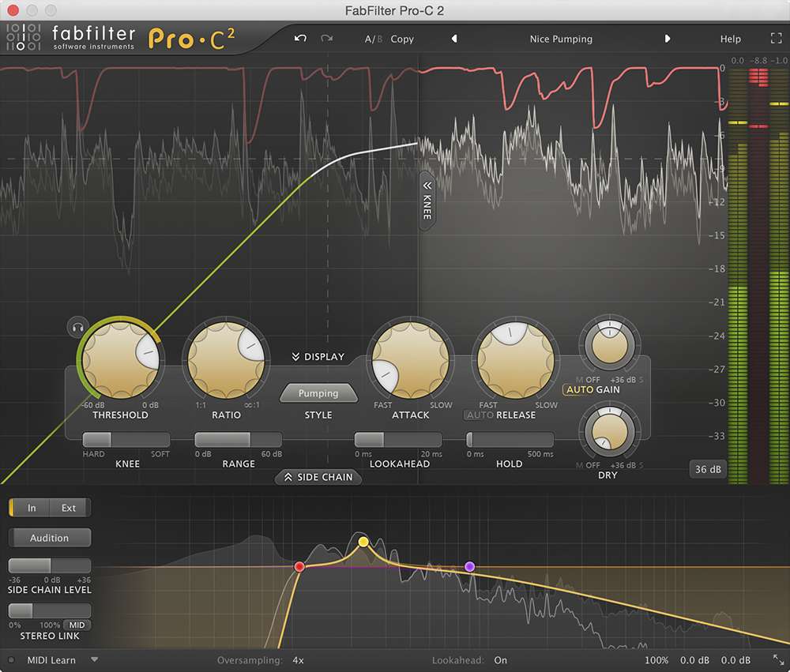Click the undo arrow icon
Image resolution: width=790 pixels, height=672 pixels.
tap(300, 39)
